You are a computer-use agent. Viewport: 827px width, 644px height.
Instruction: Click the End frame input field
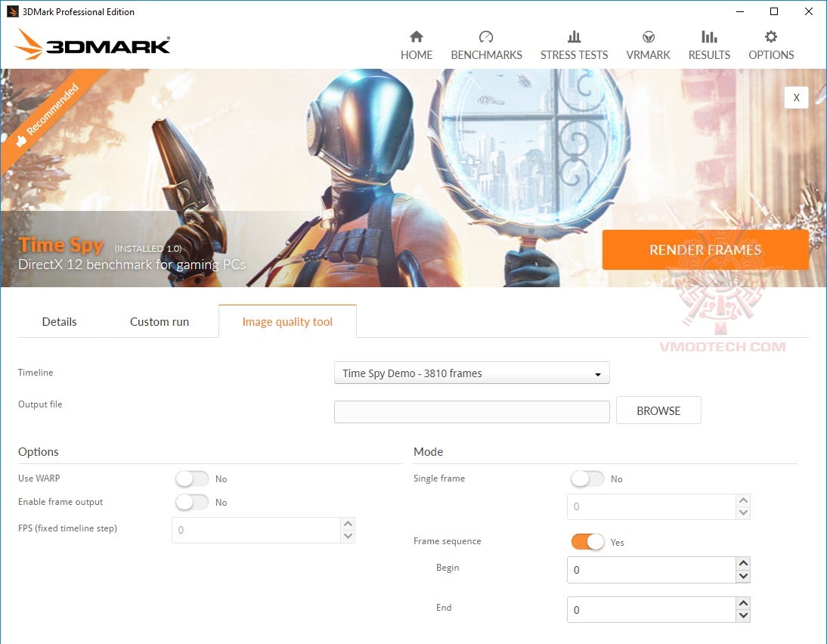coord(652,610)
